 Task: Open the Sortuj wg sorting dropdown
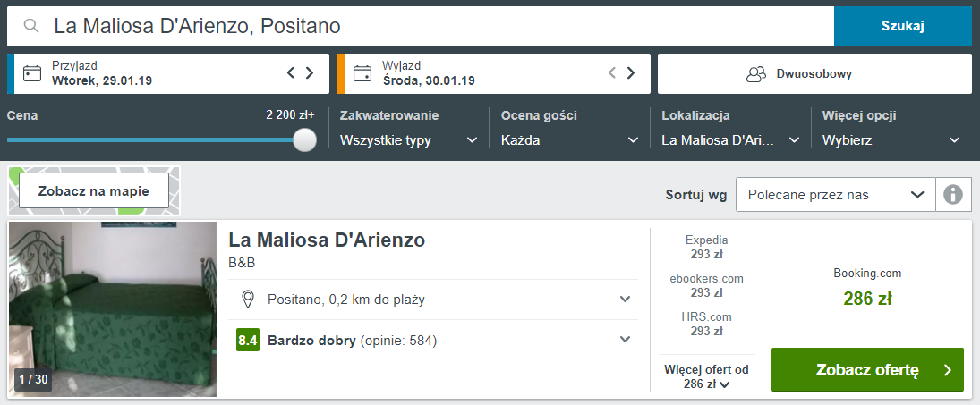[835, 194]
